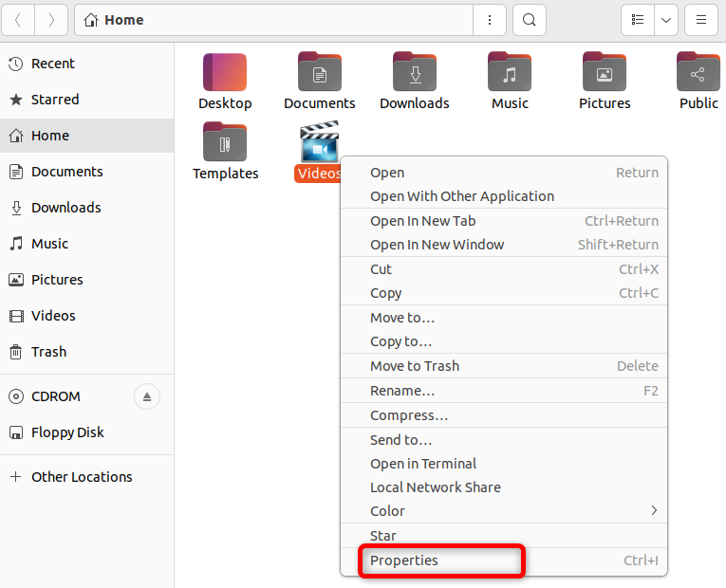The width and height of the screenshot is (726, 588).
Task: Open Trash in the sidebar
Action: [87, 352]
